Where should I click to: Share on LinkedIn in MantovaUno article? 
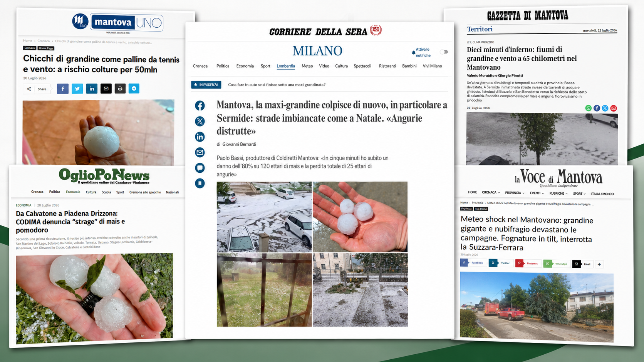pos(92,88)
